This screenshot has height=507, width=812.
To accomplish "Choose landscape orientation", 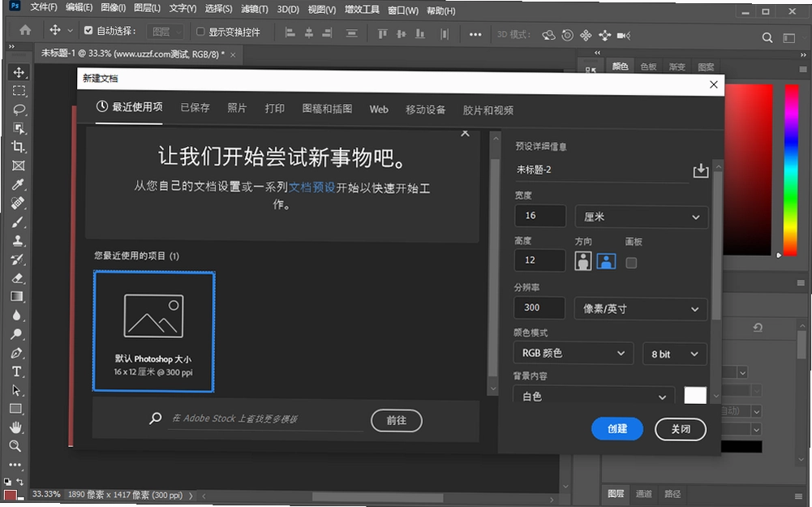I will [607, 261].
